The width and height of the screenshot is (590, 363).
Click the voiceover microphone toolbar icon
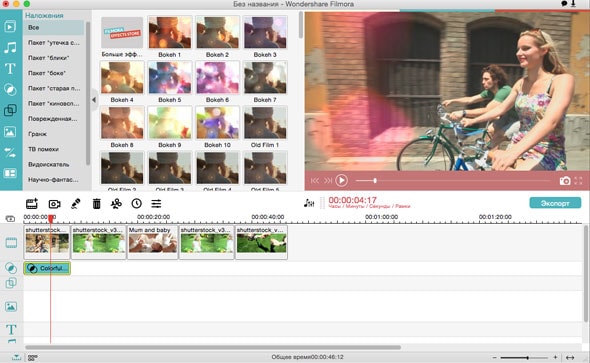(x=76, y=204)
